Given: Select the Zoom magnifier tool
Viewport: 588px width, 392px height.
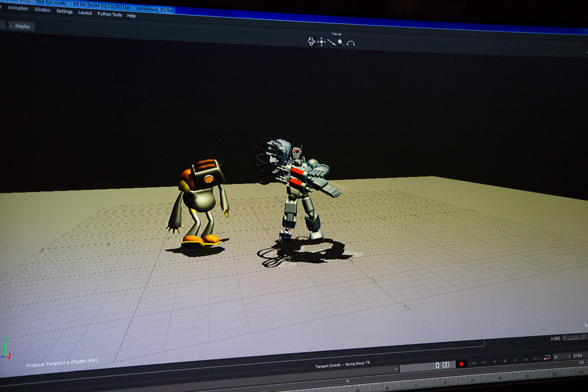Looking at the screenshot, I should tap(340, 43).
